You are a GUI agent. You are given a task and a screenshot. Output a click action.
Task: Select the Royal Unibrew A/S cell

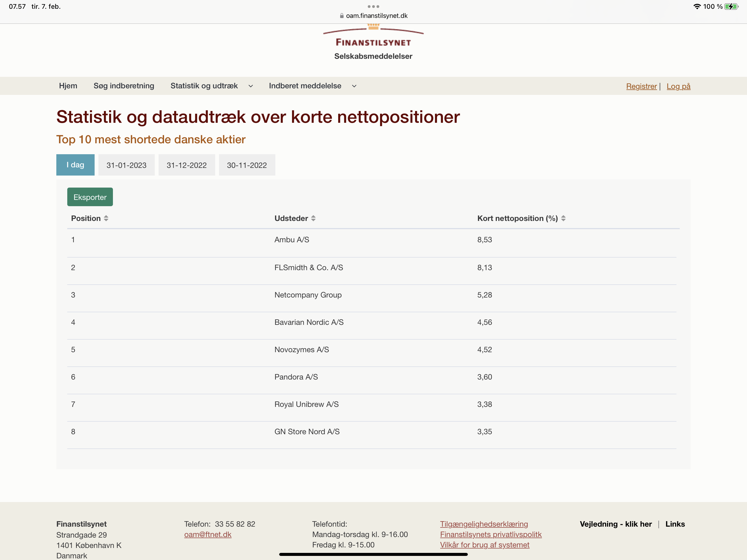click(x=307, y=404)
